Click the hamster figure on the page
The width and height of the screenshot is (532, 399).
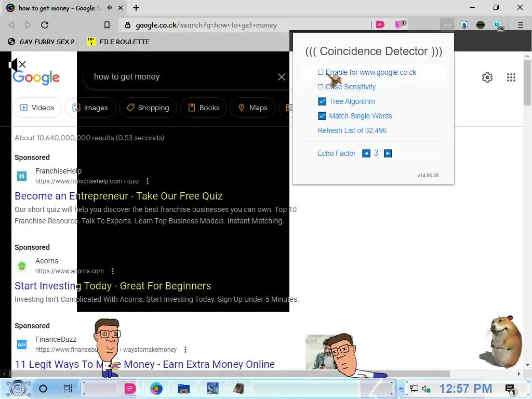tap(501, 341)
